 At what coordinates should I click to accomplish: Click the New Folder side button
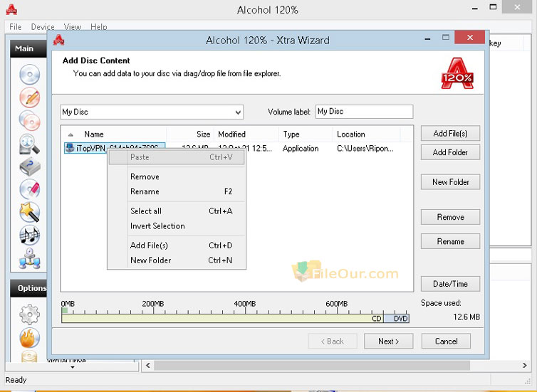pos(450,182)
